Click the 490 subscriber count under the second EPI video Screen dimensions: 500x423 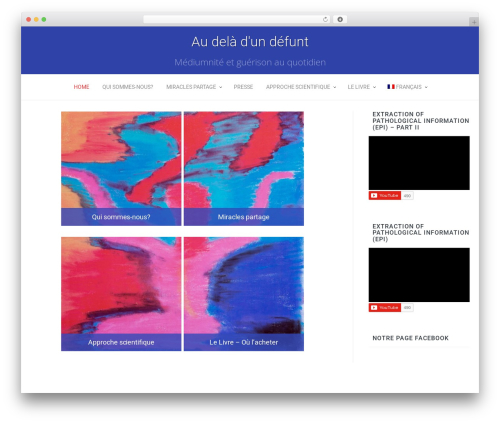pos(407,307)
